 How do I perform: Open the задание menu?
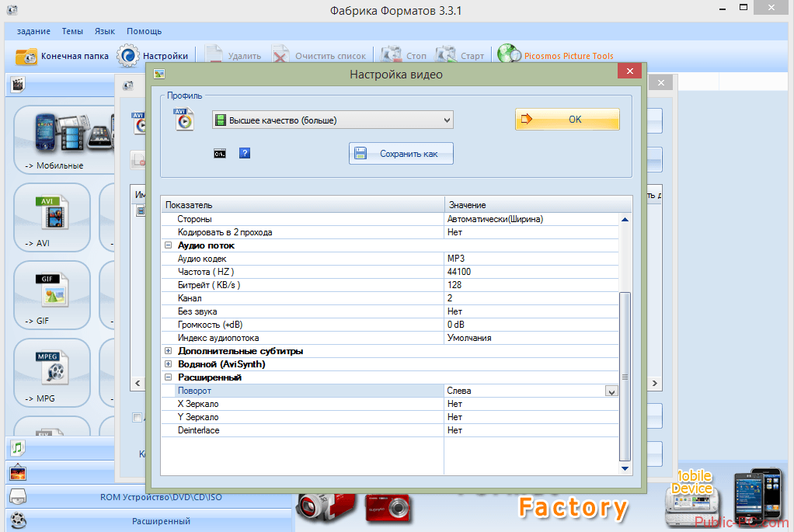[33, 31]
